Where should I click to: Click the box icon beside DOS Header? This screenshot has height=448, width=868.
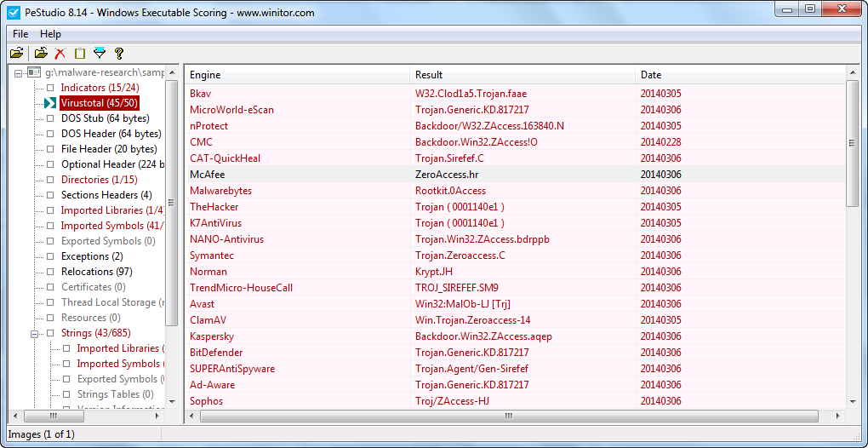(50, 134)
